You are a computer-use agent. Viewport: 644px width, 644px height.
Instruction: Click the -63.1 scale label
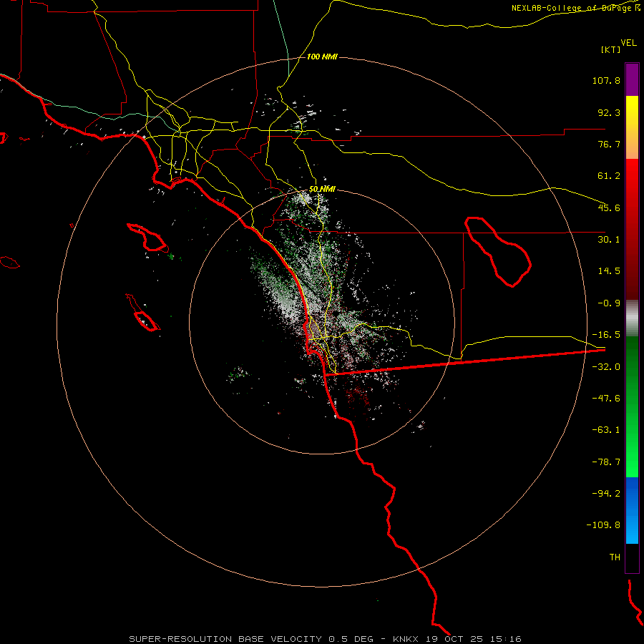tap(606, 430)
